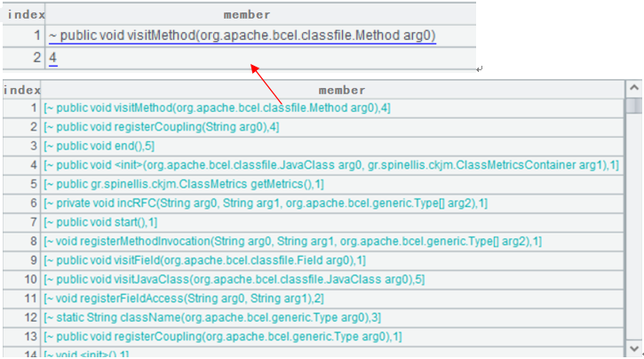Viewport: 644px width, 359px height.
Task: Click the scrollbar up arrow button
Action: point(633,89)
